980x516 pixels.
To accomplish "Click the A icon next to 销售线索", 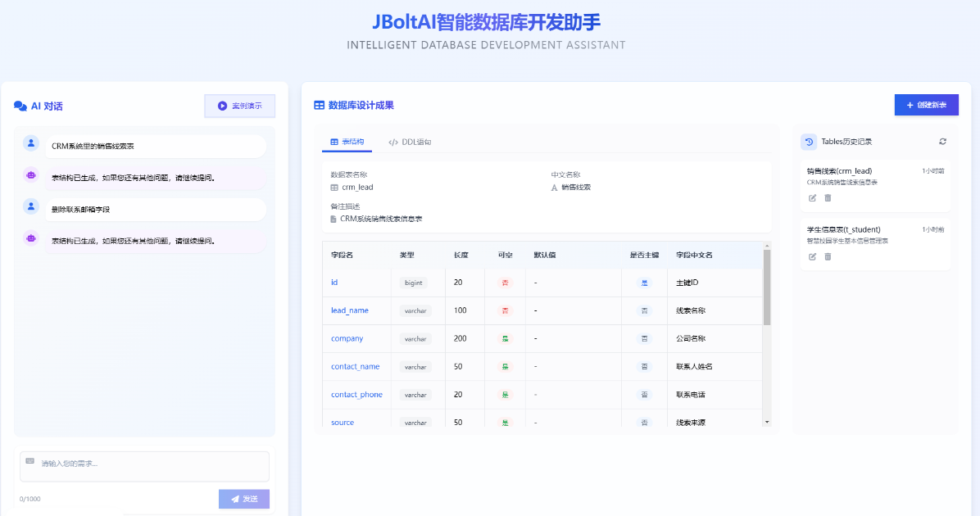I will point(554,188).
